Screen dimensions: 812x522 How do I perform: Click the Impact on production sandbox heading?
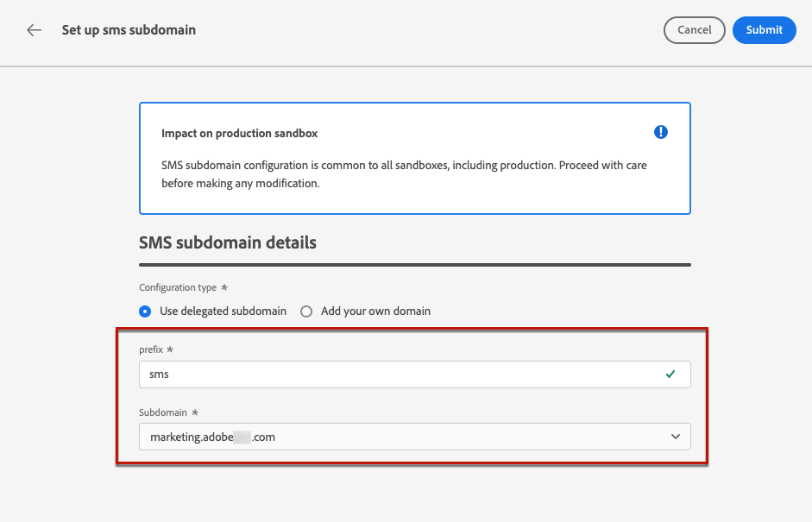point(240,134)
